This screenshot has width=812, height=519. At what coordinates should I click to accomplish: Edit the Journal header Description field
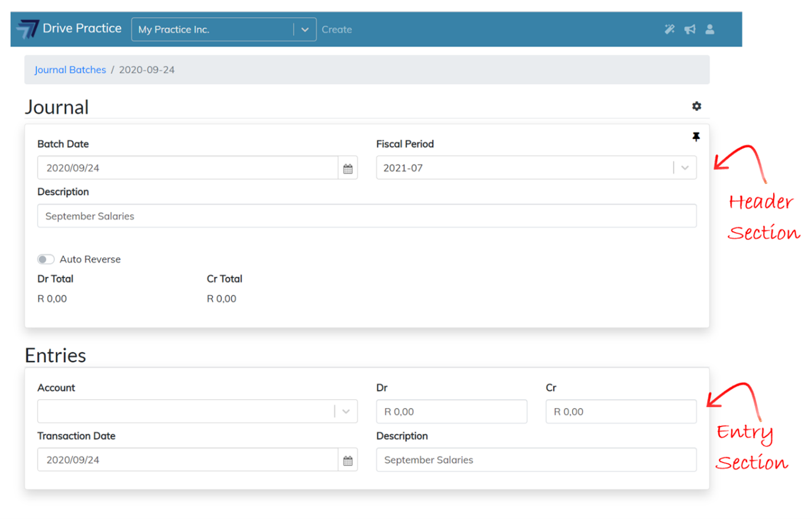pos(367,216)
